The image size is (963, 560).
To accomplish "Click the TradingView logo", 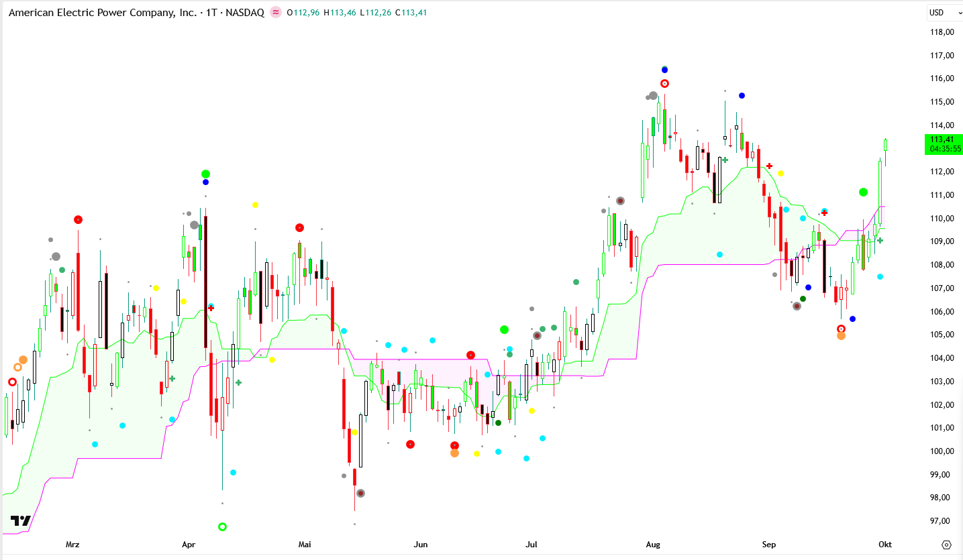I will [21, 521].
